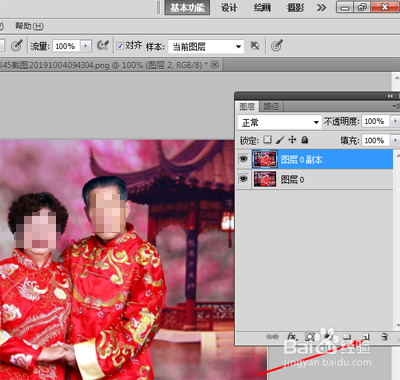This screenshot has height=380, width=400.
Task: Create a new layer
Action: click(365, 337)
